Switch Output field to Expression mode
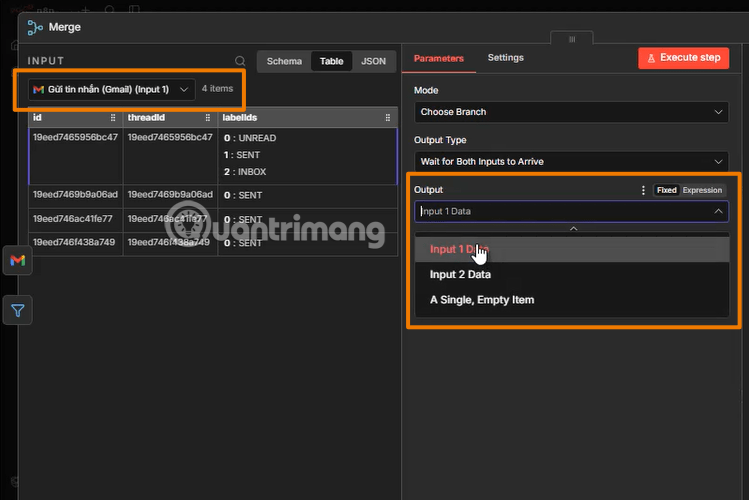Viewport: 749px width, 500px height. (702, 190)
